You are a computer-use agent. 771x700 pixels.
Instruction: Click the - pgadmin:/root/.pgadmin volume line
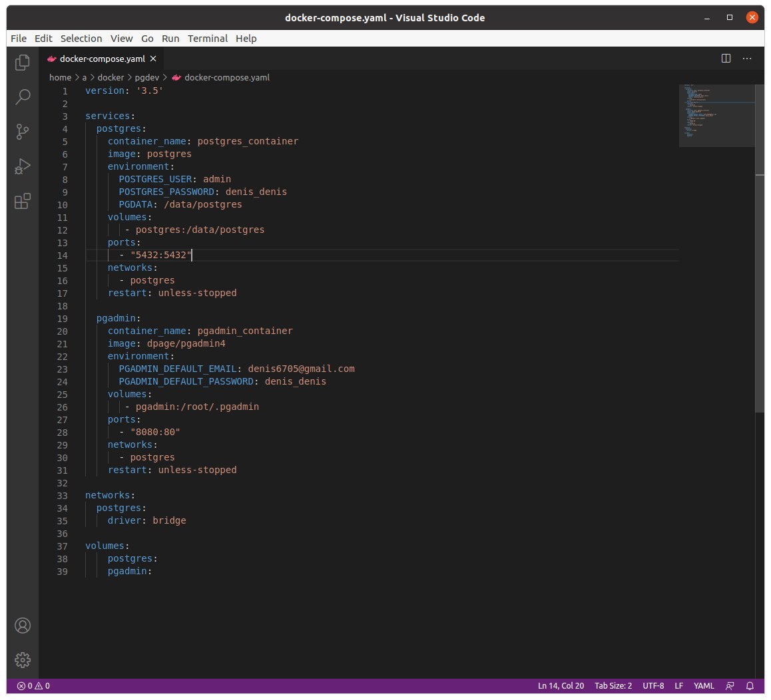click(192, 407)
